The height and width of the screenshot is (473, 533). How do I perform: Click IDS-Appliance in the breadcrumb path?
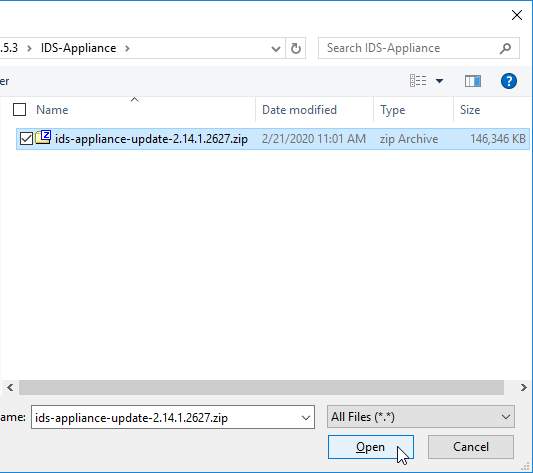click(79, 48)
